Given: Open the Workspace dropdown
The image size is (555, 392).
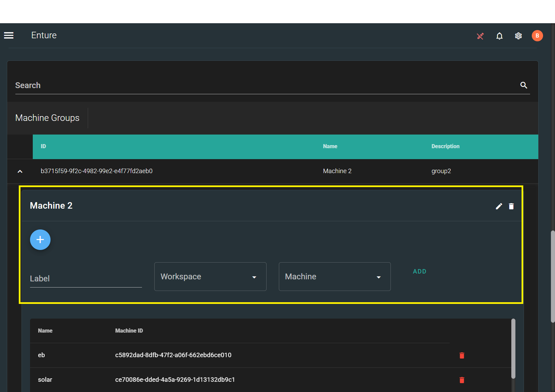Looking at the screenshot, I should (210, 277).
